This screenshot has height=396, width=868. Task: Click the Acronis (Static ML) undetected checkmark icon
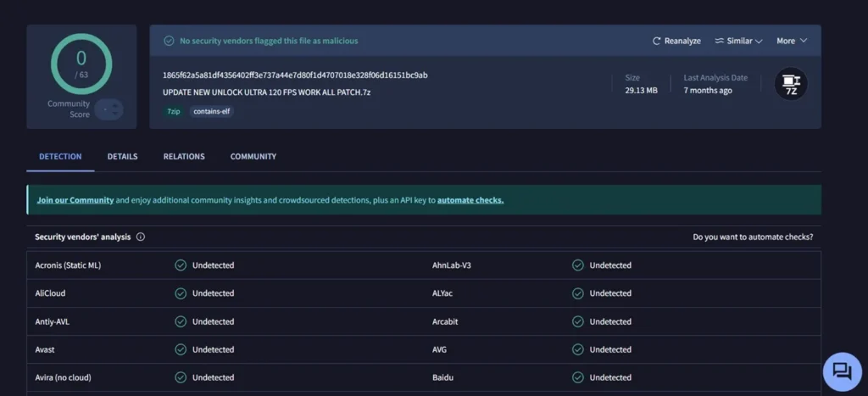tap(181, 265)
